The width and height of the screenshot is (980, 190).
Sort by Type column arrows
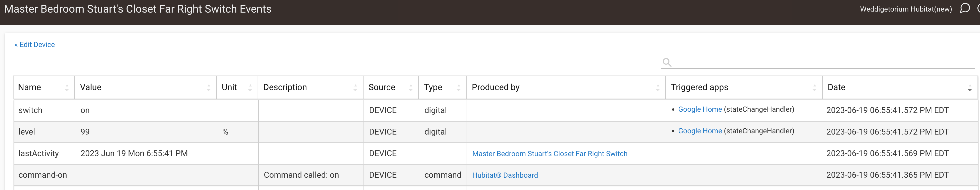458,88
